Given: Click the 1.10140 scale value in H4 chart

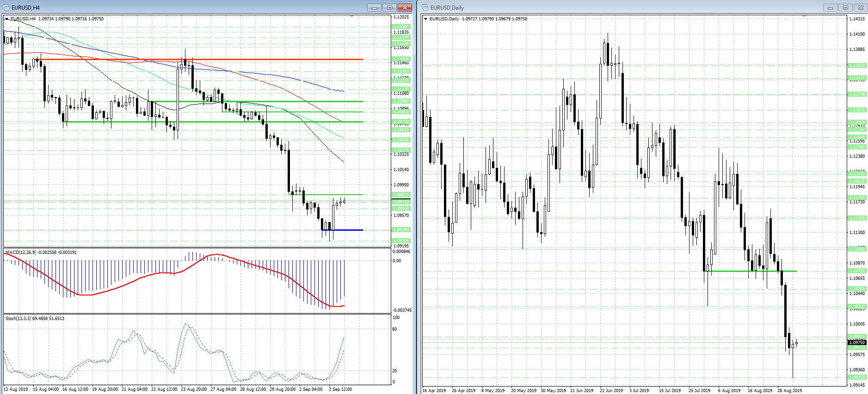Looking at the screenshot, I should pyautogui.click(x=401, y=170).
